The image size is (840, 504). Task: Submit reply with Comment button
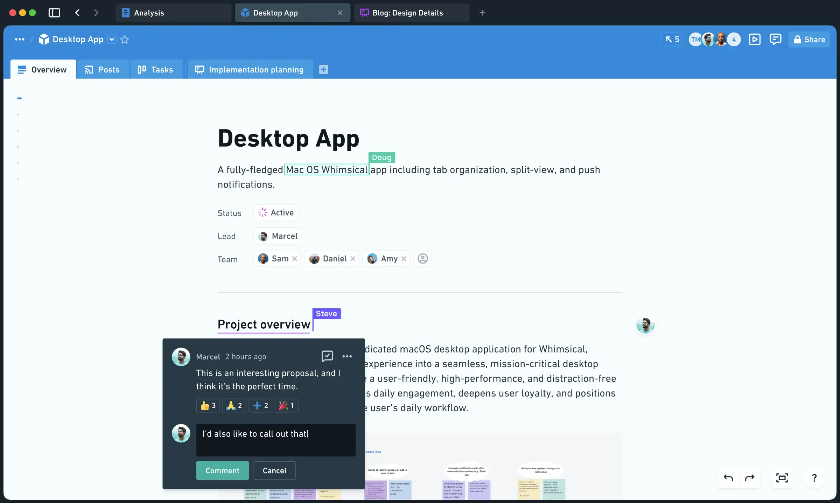click(222, 471)
